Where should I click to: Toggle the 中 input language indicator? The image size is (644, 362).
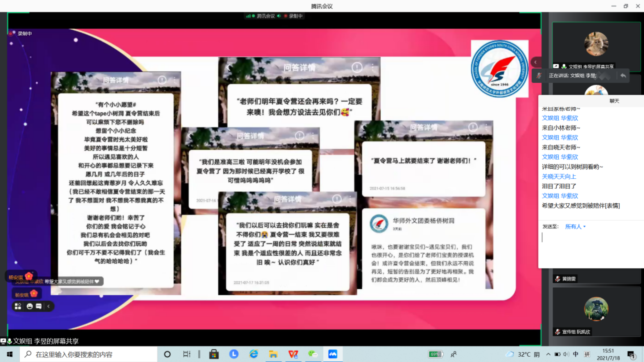point(575,354)
